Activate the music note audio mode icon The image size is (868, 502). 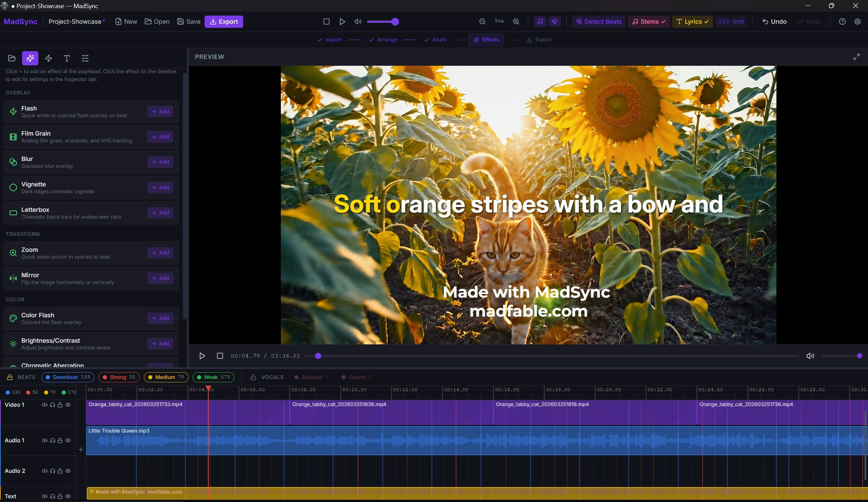click(x=540, y=21)
